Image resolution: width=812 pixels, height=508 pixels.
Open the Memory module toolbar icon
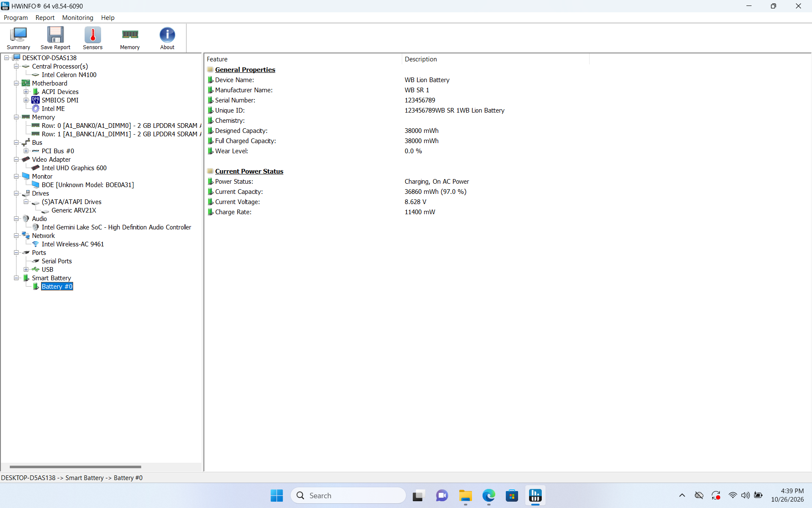(130, 38)
